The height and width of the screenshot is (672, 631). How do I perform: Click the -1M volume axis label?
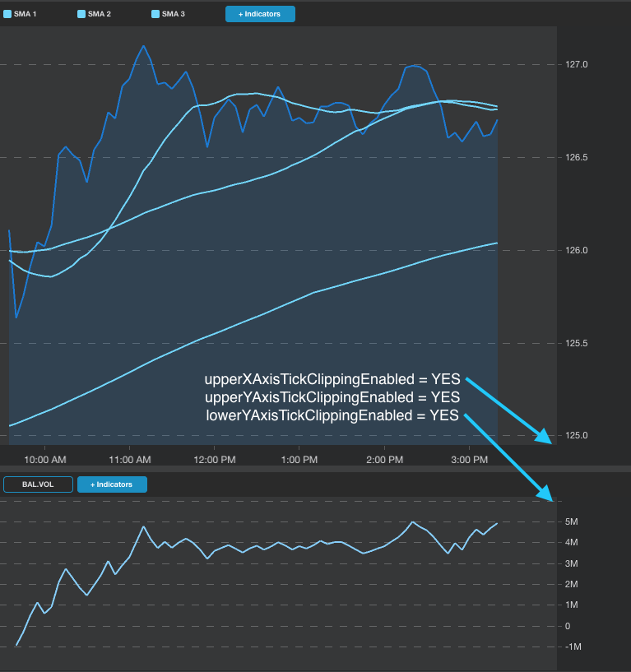tap(573, 647)
